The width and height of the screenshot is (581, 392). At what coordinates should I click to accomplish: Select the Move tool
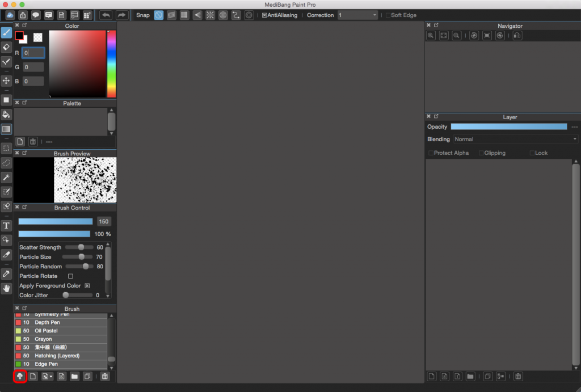(x=6, y=81)
